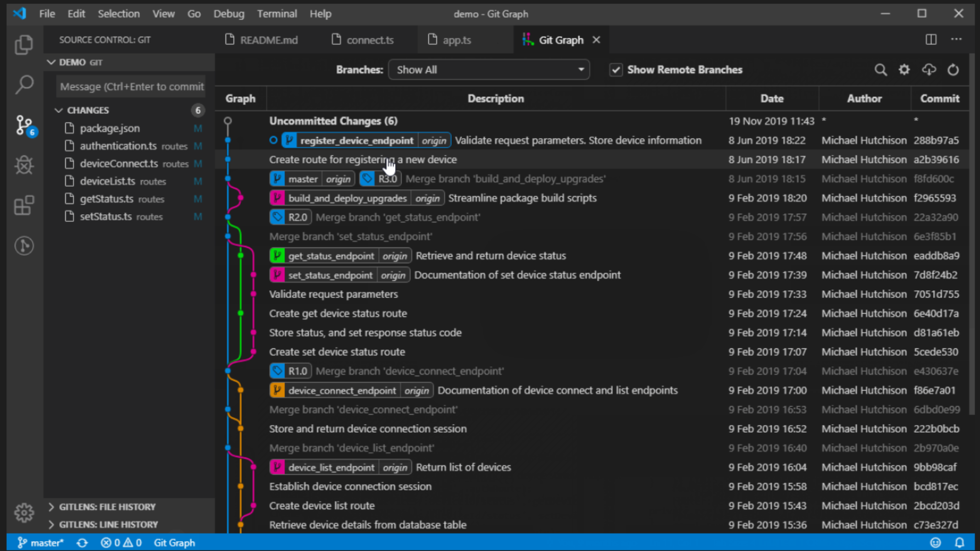Fetch from remote using the cloud icon
This screenshot has width=980, height=551.
tap(929, 69)
